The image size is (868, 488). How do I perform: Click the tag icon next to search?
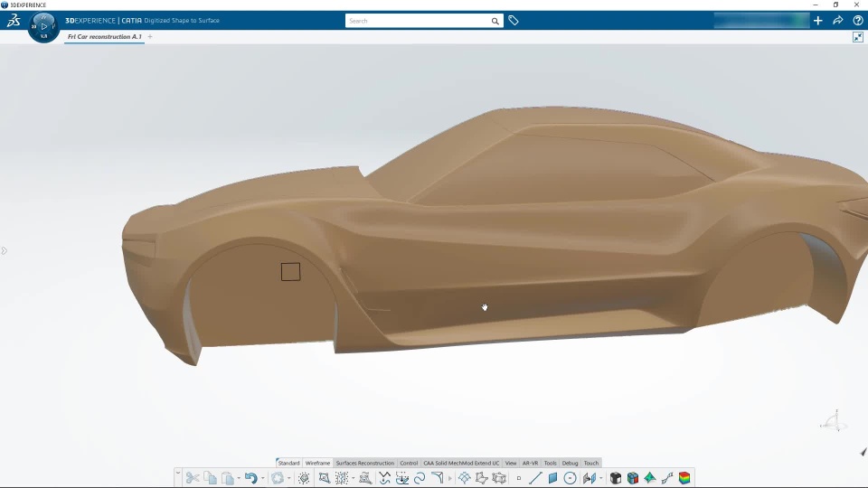(x=514, y=21)
